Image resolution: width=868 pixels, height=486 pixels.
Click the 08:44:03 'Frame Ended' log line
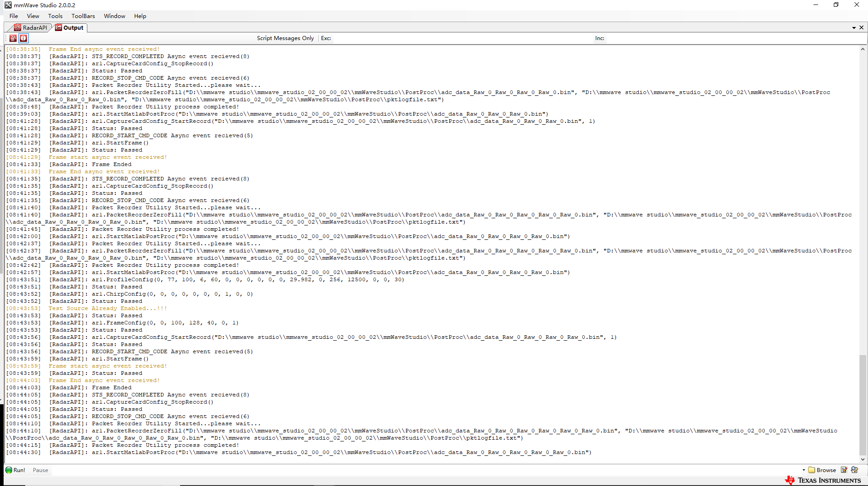69,387
